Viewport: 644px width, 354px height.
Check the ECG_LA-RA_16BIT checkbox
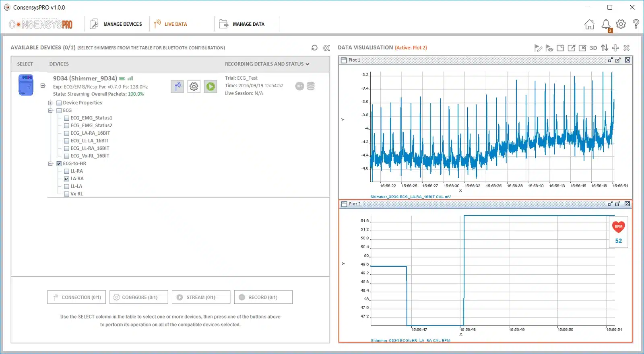click(67, 133)
